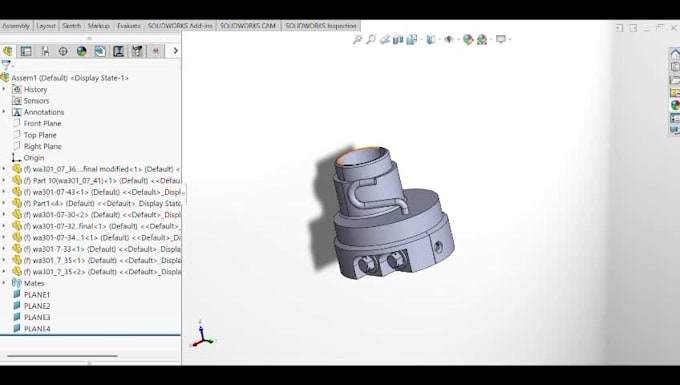
Task: Expand the History folder
Action: [x=4, y=89]
